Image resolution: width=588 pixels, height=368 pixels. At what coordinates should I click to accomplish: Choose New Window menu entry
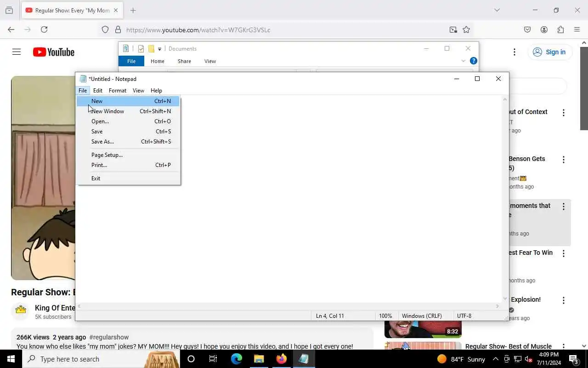[x=128, y=111]
